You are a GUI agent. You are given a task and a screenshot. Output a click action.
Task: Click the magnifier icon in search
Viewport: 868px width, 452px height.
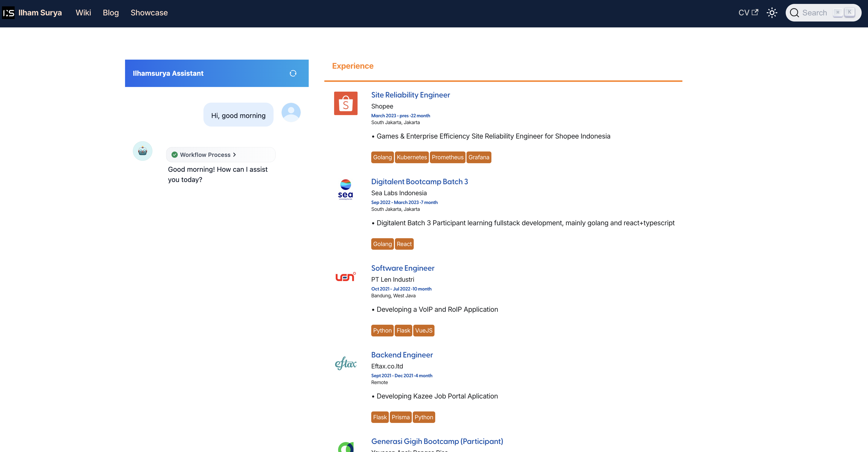794,13
